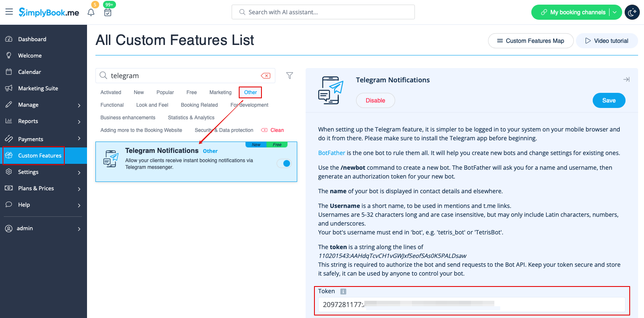Click the Token info icon
The height and width of the screenshot is (318, 644).
coord(343,292)
